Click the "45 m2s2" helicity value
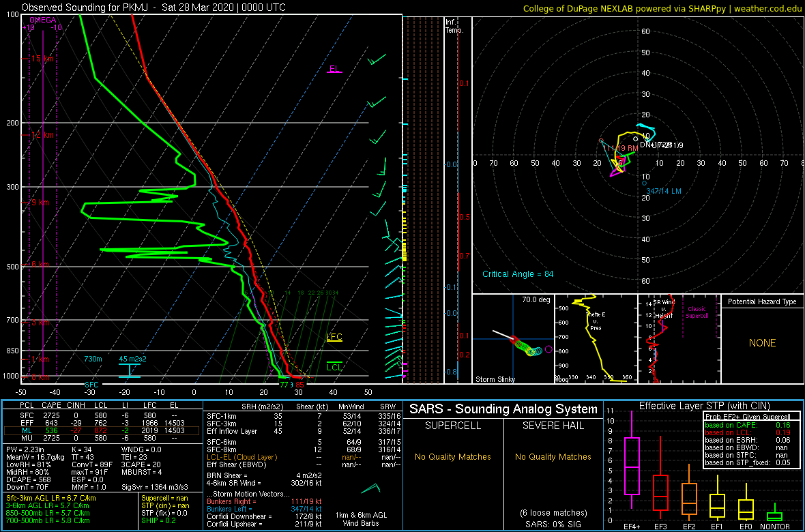Viewport: 805px width, 532px height. click(x=132, y=359)
